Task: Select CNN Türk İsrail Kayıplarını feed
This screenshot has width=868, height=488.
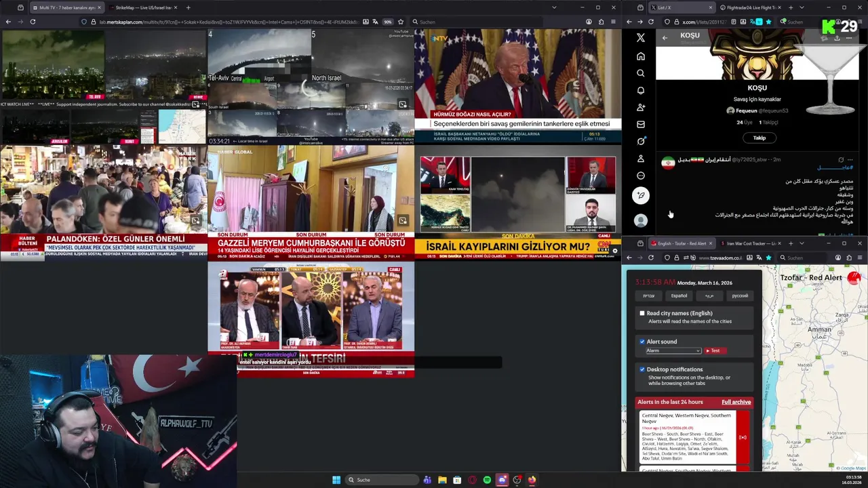Action: (517, 203)
